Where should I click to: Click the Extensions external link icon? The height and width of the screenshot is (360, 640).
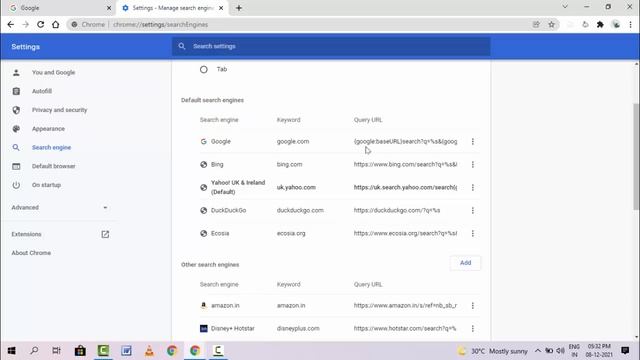coord(105,234)
